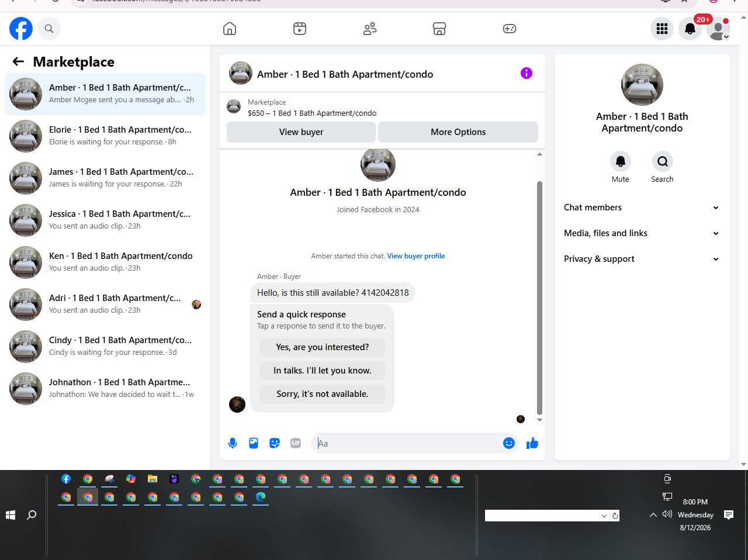Open the Windows taskbar search
This screenshot has height=560, width=748.
(x=32, y=515)
